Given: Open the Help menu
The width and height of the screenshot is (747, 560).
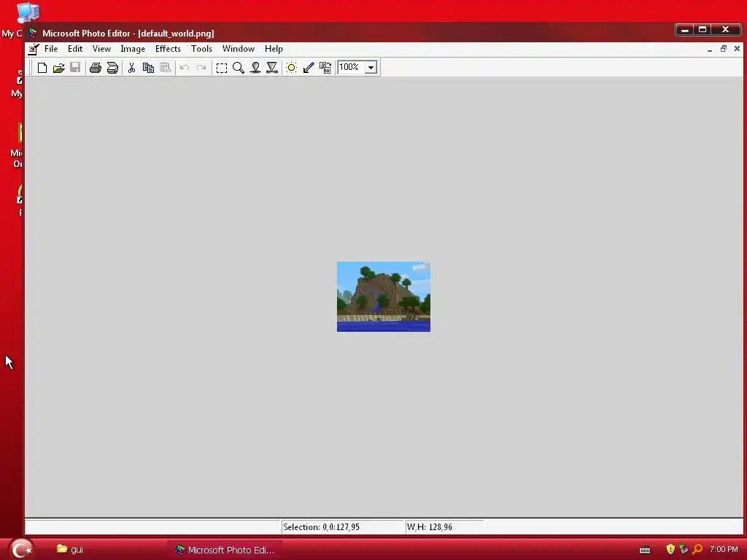Looking at the screenshot, I should point(274,49).
